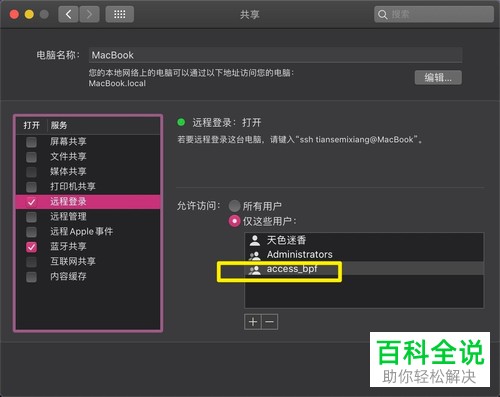The width and height of the screenshot is (500, 397).
Task: Select the 远程管理 service label
Action: tap(68, 217)
